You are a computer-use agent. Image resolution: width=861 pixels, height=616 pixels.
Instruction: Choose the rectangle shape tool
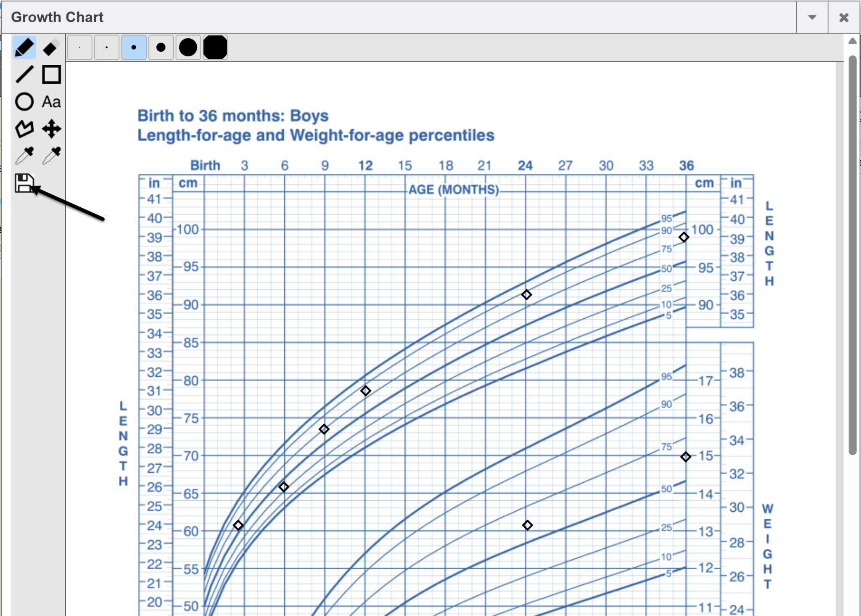coord(51,74)
